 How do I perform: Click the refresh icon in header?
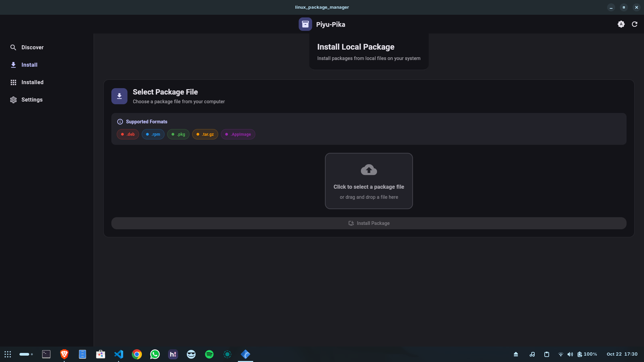[x=634, y=24]
